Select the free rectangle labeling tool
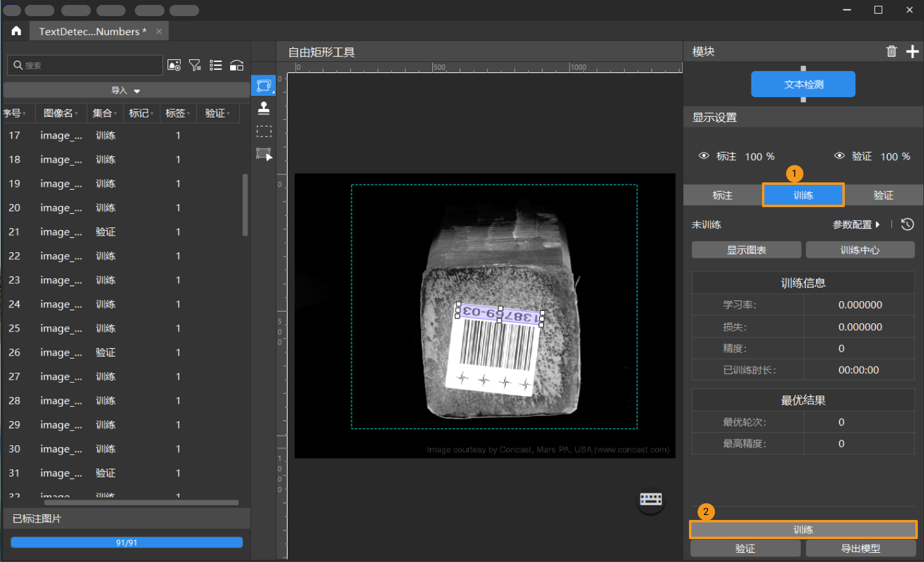The height and width of the screenshot is (562, 924). (x=263, y=85)
